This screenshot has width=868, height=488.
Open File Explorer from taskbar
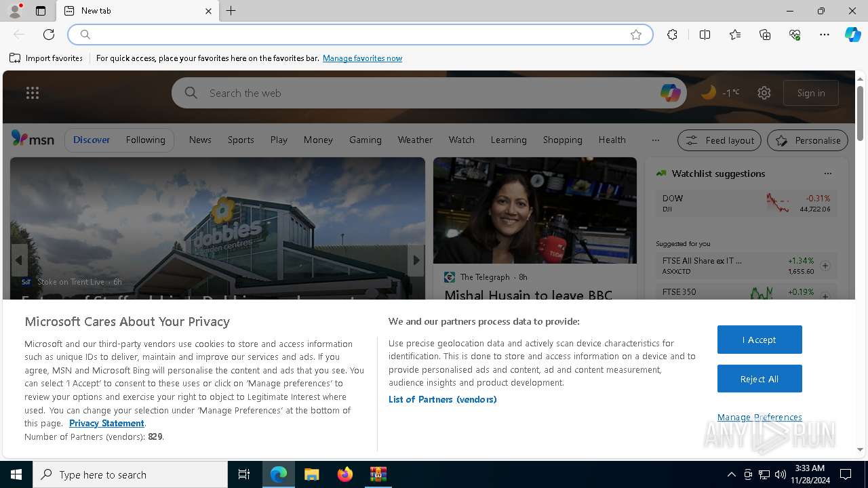tap(311, 474)
